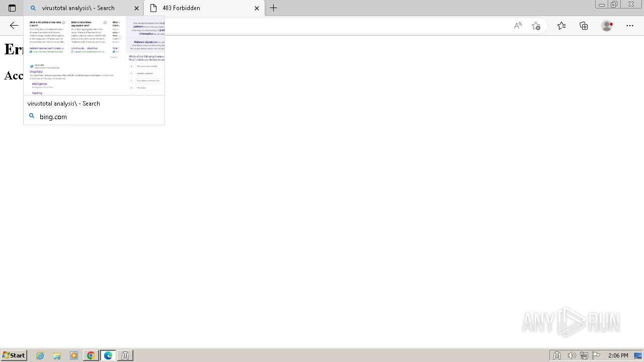Add this page to favorites
This screenshot has width=644, height=362.
(536, 26)
